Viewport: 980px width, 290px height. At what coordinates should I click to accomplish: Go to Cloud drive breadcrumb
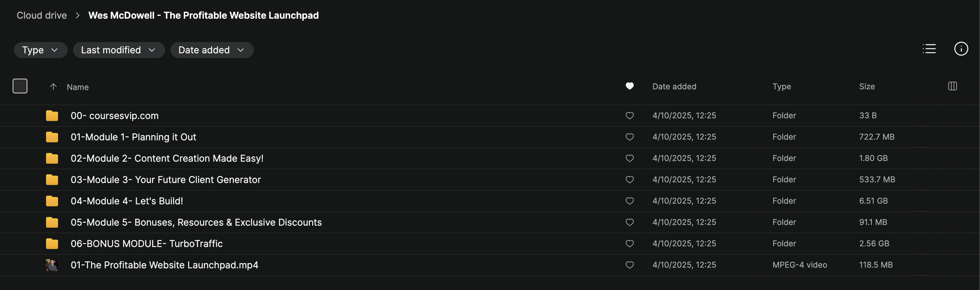pyautogui.click(x=42, y=16)
